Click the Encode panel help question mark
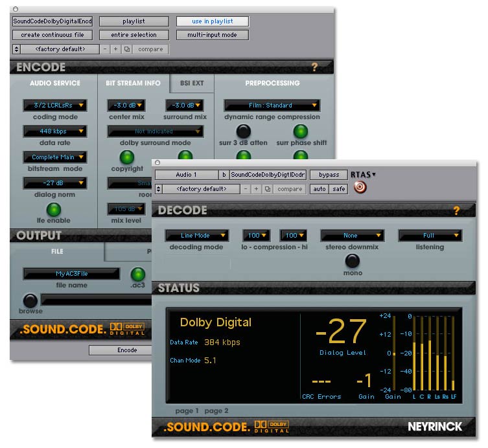Screen dimensions: 488x448 [x=315, y=67]
